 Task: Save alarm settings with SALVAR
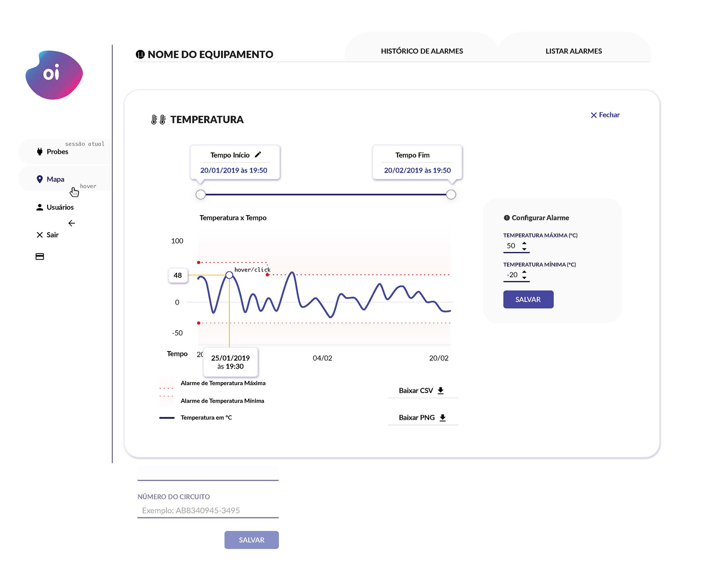click(x=528, y=299)
